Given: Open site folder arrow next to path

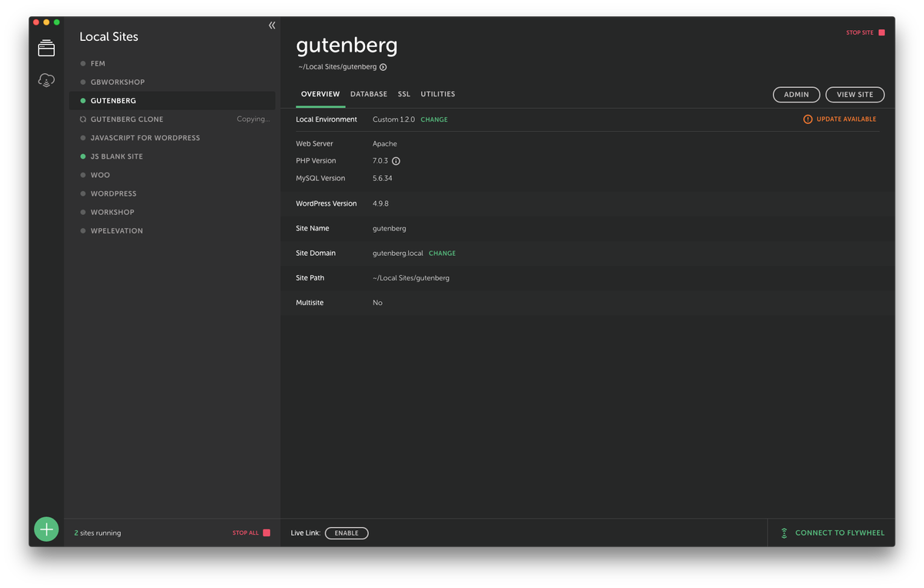Looking at the screenshot, I should point(383,67).
